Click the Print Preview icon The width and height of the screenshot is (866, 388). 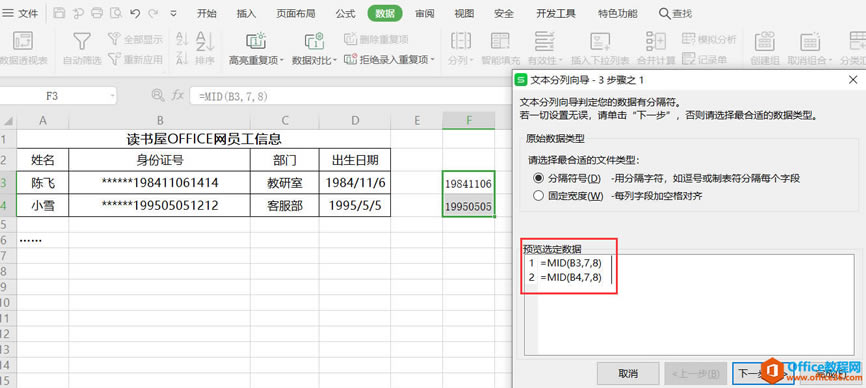tap(115, 13)
